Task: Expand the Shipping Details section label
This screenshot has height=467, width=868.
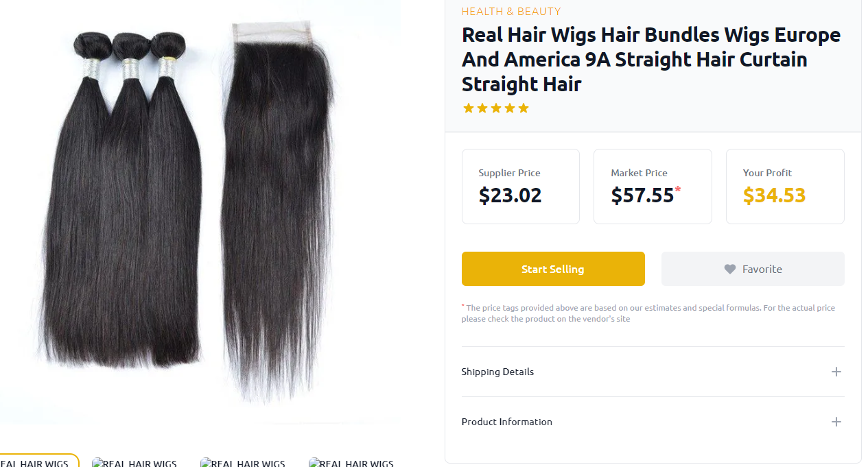Action: tap(497, 372)
